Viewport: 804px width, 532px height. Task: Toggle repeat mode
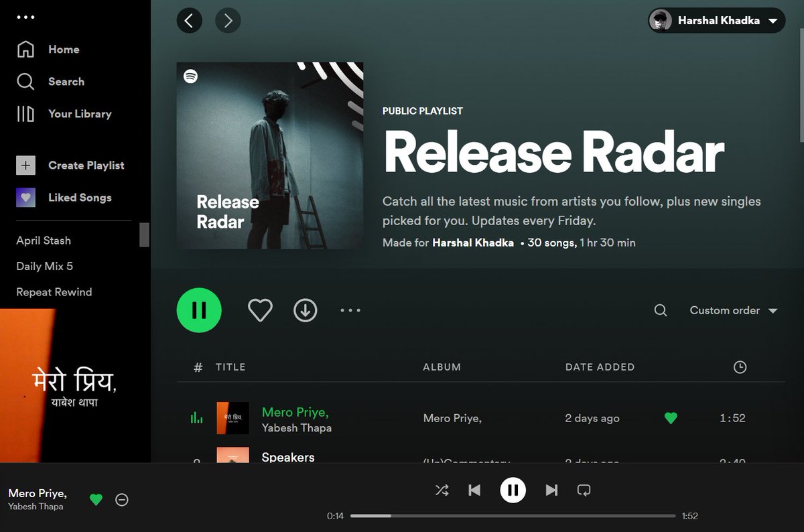click(x=584, y=490)
